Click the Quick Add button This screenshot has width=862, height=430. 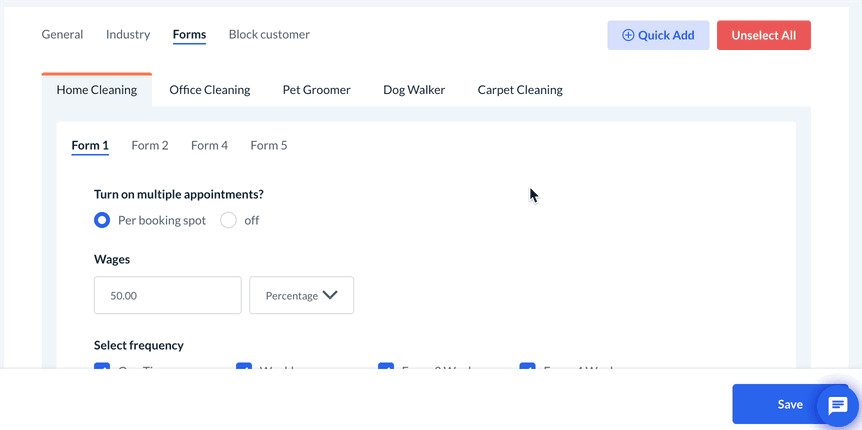pyautogui.click(x=658, y=35)
